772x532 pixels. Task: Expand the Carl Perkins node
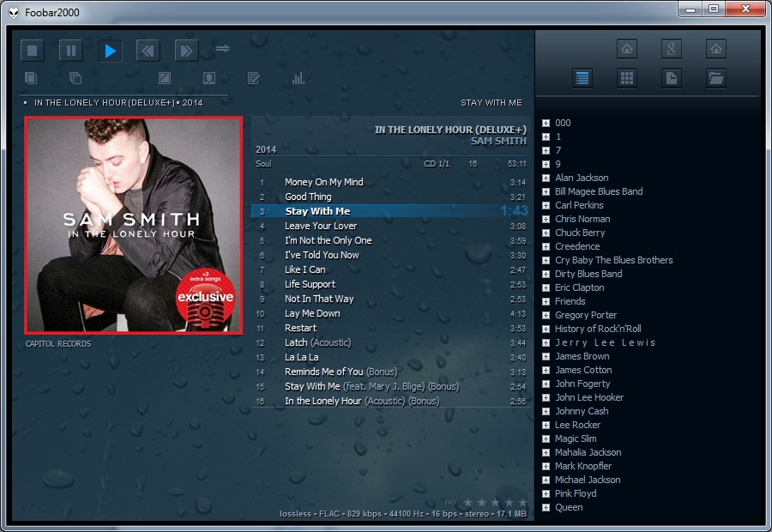[x=546, y=205]
